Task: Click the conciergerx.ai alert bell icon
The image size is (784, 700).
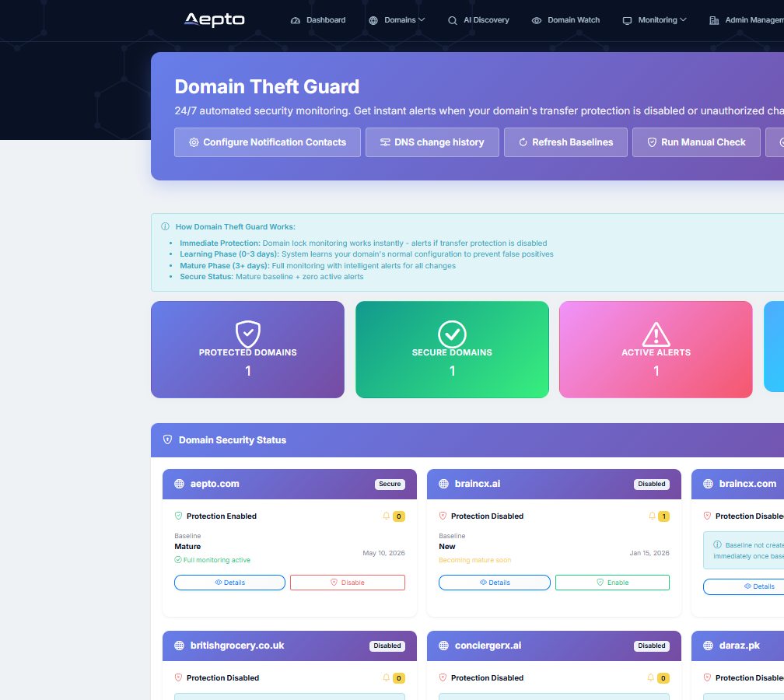Action: (x=650, y=678)
